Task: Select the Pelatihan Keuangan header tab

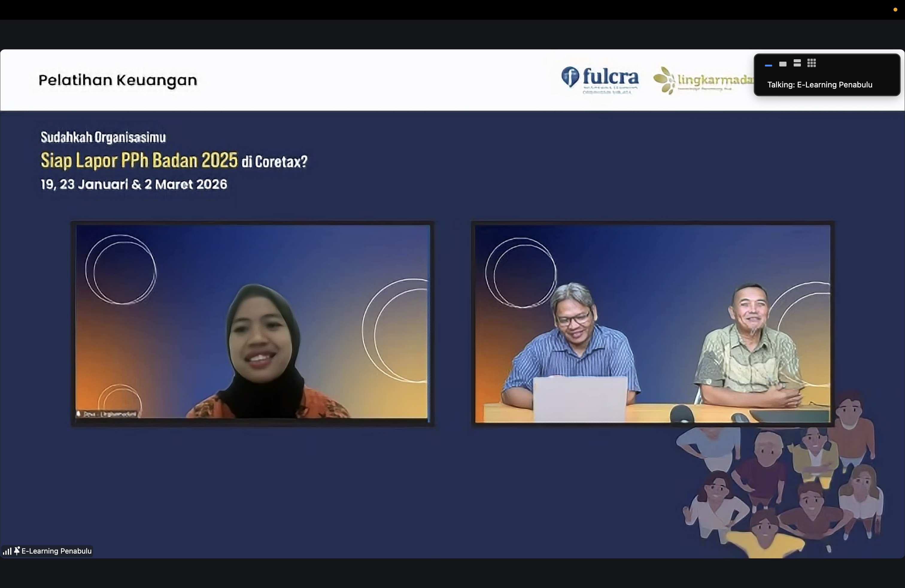Action: tap(118, 80)
